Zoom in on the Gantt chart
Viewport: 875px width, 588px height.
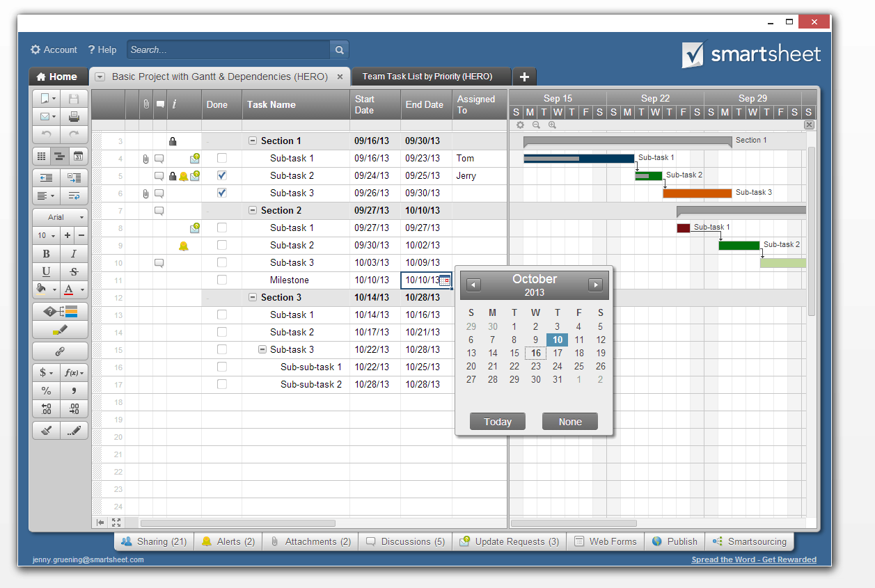click(x=551, y=125)
